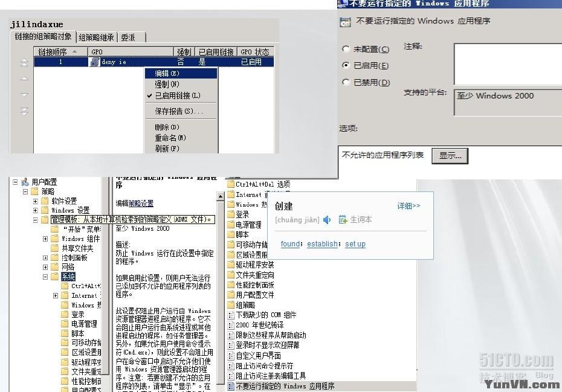This screenshot has height=392, width=562.
Task: Collapse the 策略 tree node
Action: coord(25,191)
